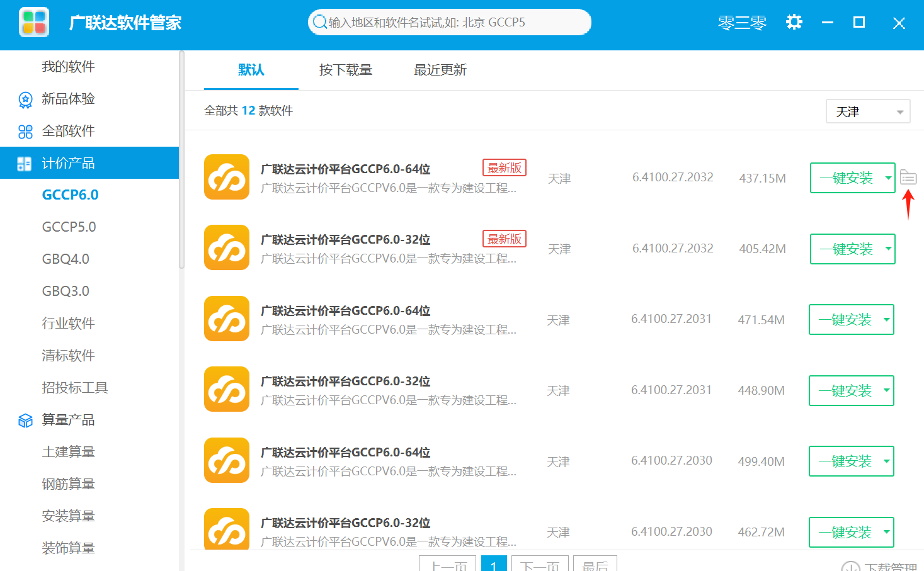Click the 新品体验 badge icon

click(25, 99)
